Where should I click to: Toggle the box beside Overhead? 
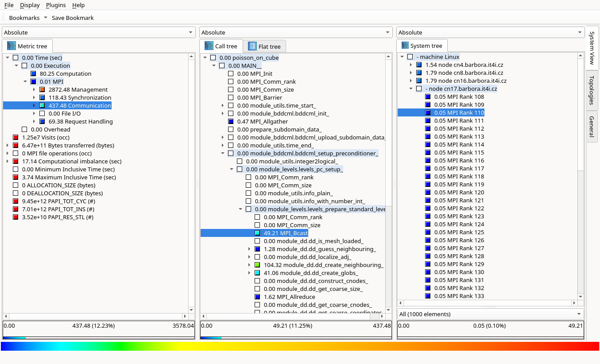click(x=24, y=130)
